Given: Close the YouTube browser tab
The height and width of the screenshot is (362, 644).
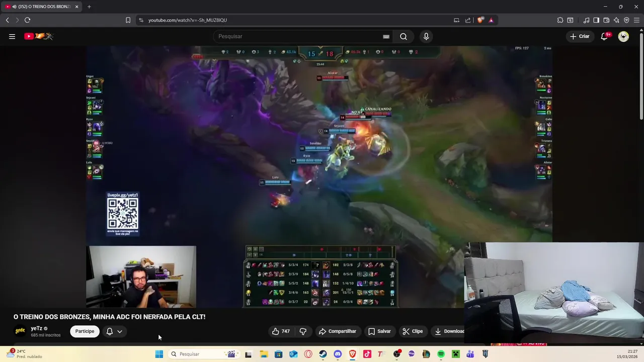Looking at the screenshot, I should click(x=76, y=7).
